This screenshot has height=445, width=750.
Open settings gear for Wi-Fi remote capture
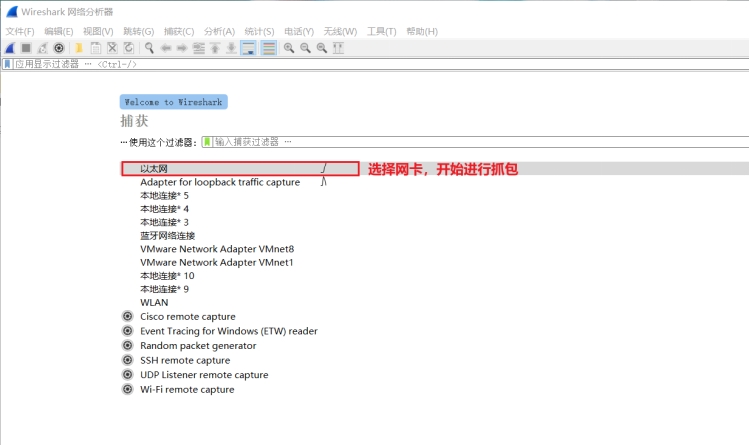pos(128,389)
